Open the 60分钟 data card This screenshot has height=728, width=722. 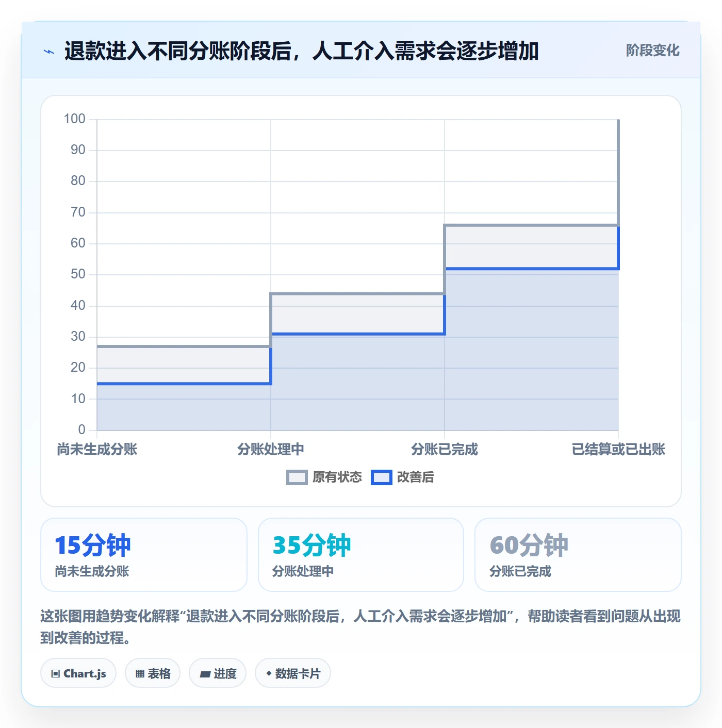click(x=578, y=555)
